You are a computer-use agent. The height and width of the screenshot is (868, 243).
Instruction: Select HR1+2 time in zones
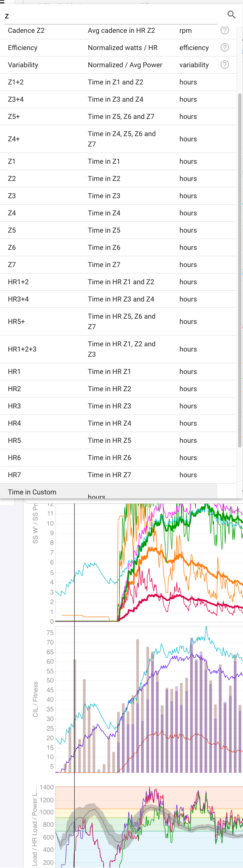click(118, 282)
